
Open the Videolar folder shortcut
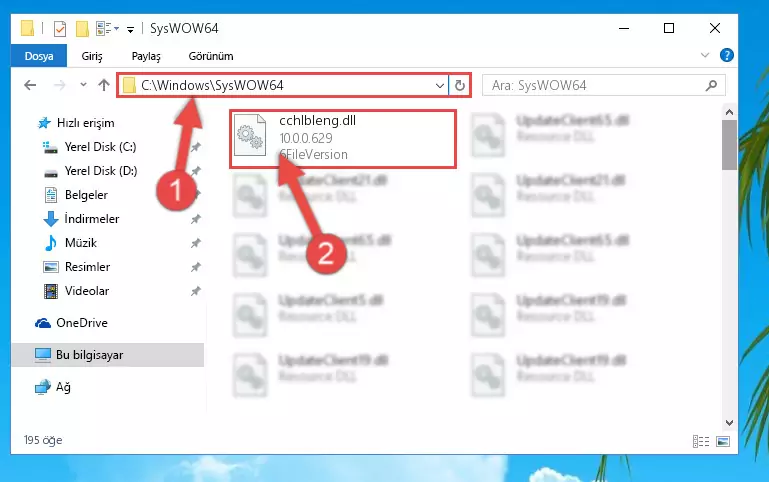tap(87, 291)
